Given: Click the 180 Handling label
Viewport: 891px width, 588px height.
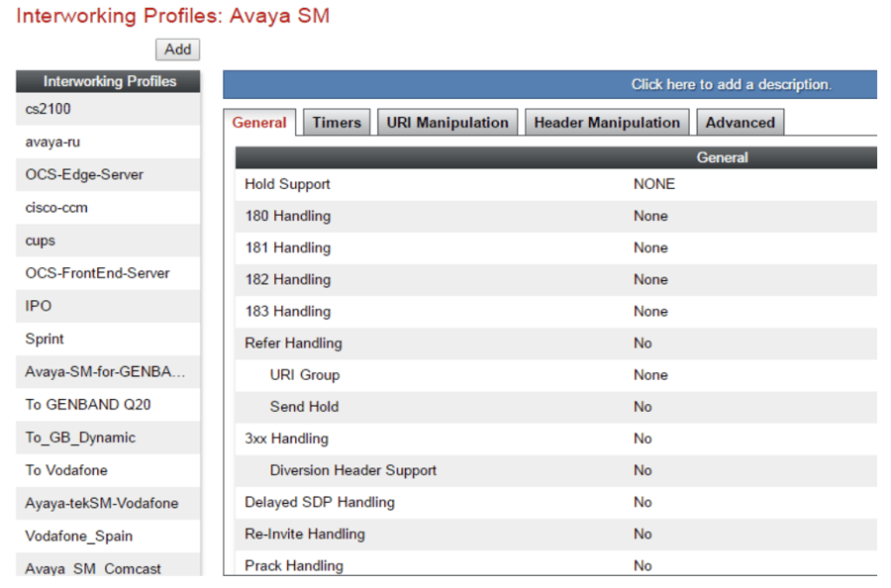Looking at the screenshot, I should click(287, 216).
